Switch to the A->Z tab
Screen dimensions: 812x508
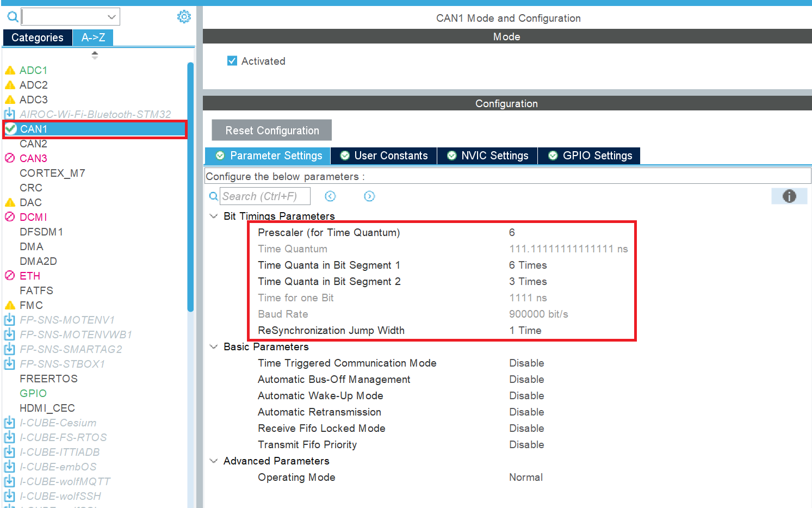[93, 38]
